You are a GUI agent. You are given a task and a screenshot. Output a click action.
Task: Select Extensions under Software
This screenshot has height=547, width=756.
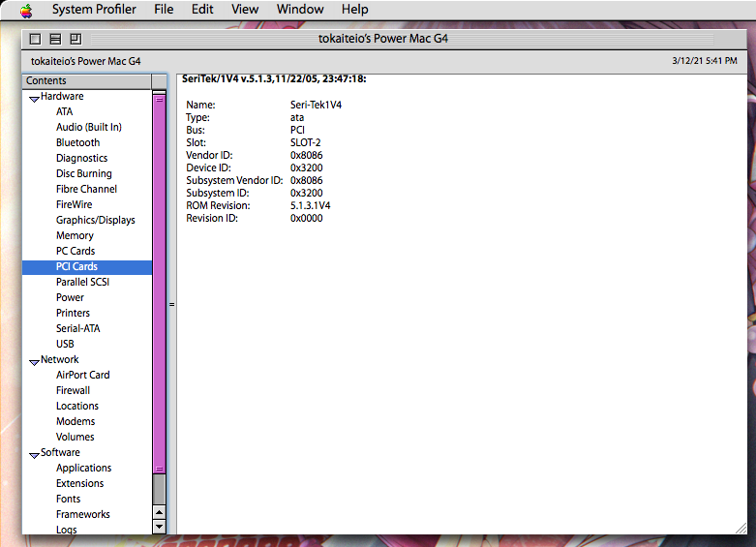[x=79, y=483]
